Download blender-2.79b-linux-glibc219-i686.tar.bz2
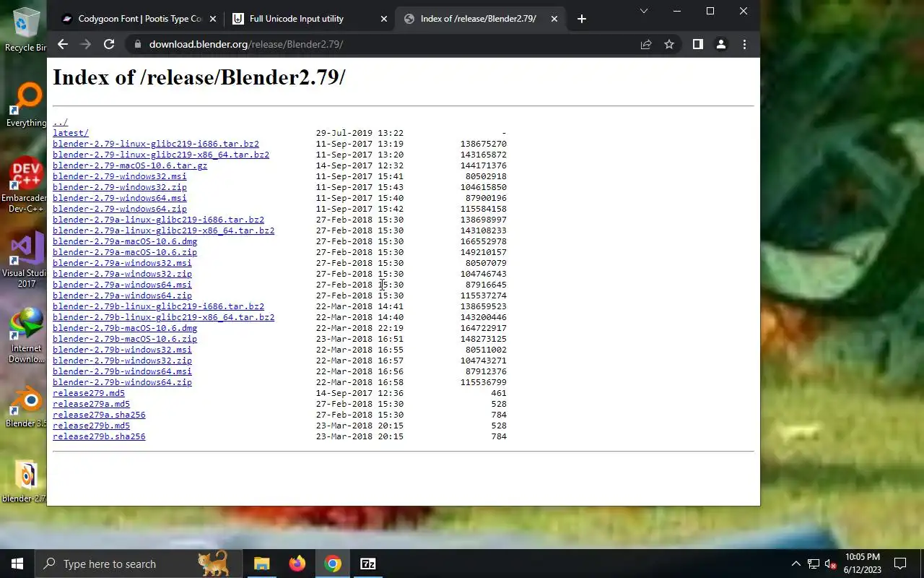Viewport: 924px width, 578px height. pyautogui.click(x=158, y=306)
